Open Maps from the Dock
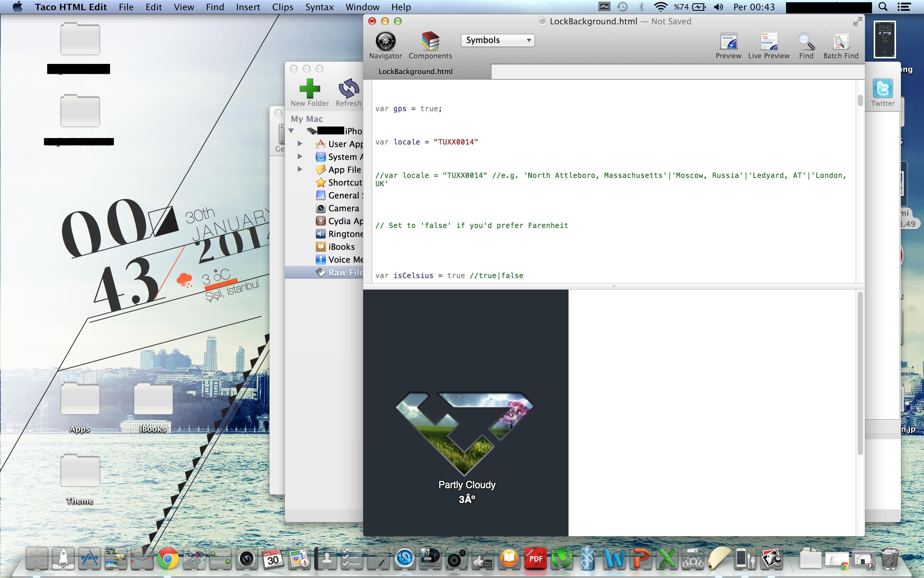 [x=299, y=559]
